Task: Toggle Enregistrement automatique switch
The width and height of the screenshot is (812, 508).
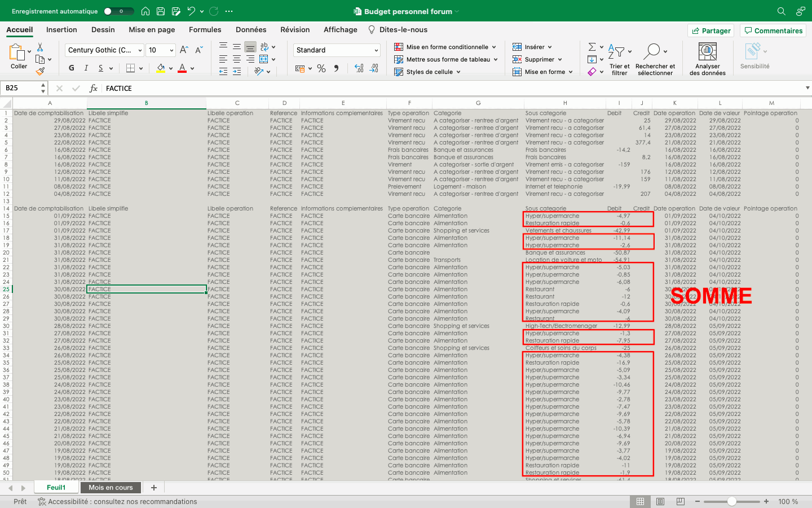Action: pyautogui.click(x=118, y=11)
